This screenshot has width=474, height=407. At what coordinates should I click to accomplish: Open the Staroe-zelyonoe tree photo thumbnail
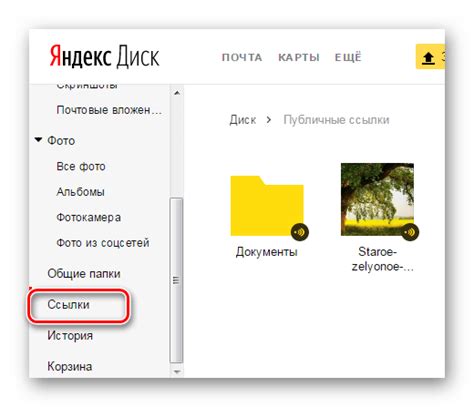[377, 199]
